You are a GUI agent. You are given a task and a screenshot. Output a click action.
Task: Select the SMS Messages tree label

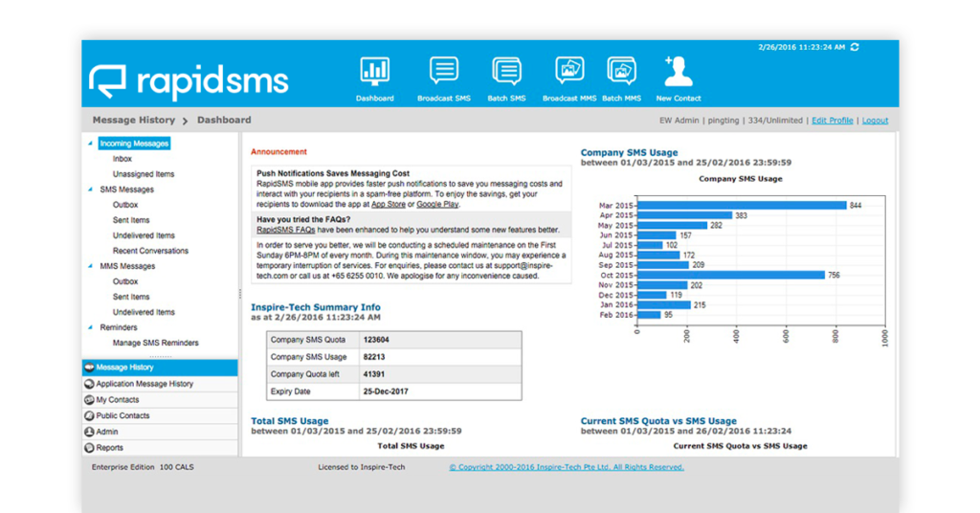(x=127, y=190)
